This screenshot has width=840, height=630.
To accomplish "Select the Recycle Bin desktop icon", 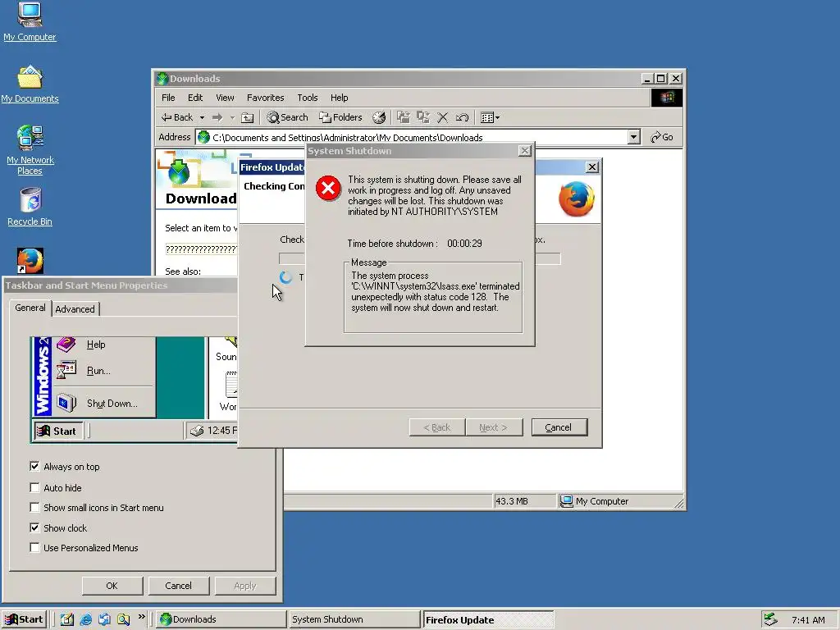I will click(x=30, y=206).
